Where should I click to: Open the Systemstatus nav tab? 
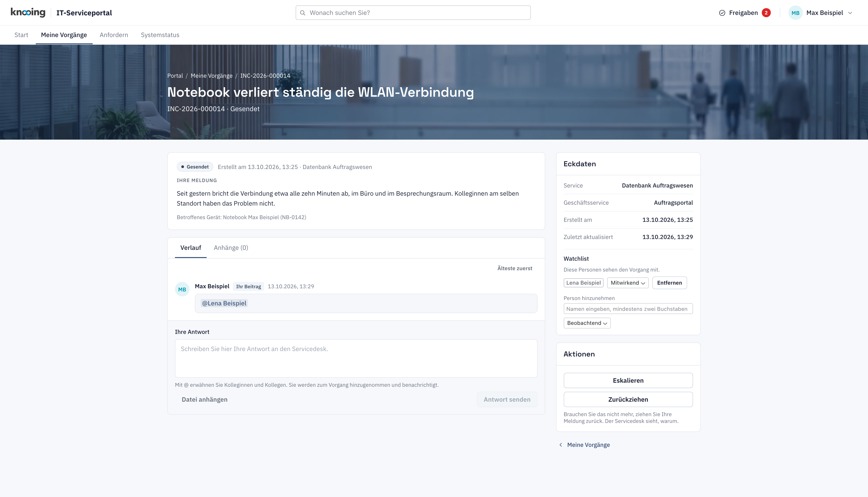click(160, 35)
